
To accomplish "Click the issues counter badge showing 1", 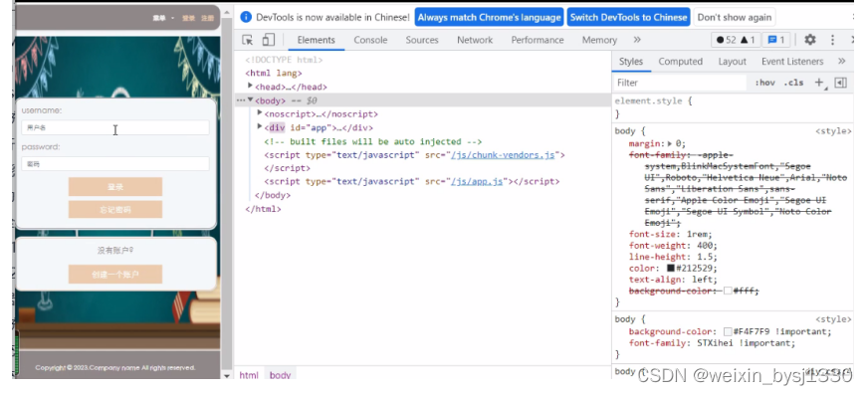I will coord(776,40).
